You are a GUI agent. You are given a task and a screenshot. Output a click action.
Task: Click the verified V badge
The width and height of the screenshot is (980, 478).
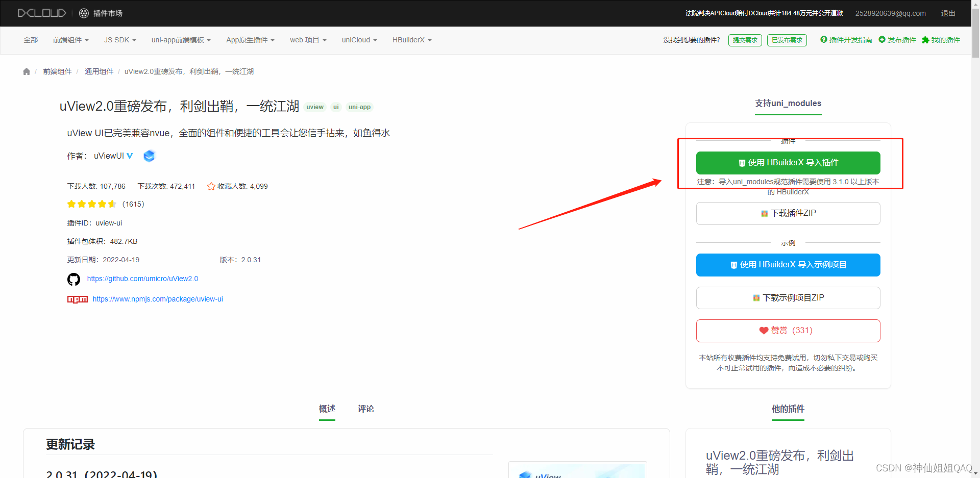click(x=130, y=156)
